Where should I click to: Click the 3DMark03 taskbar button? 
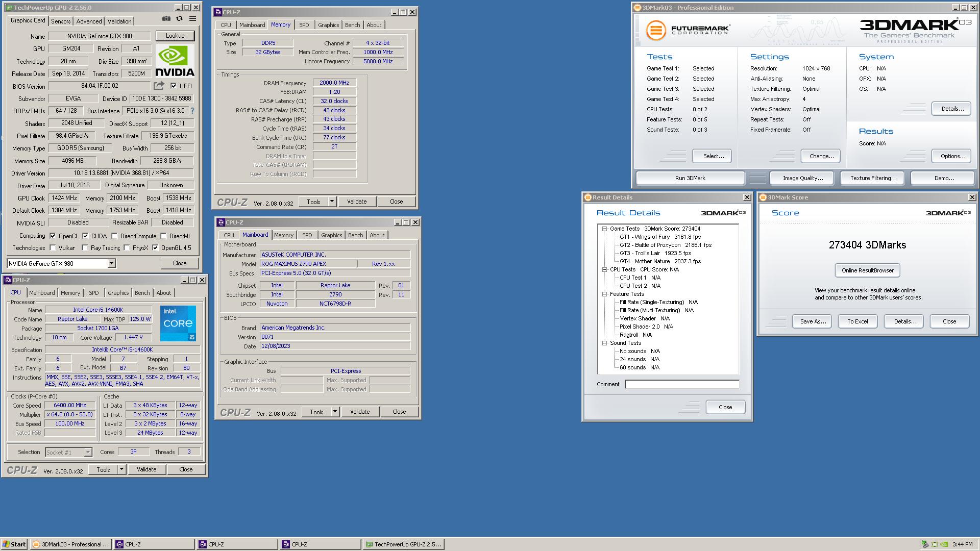[x=71, y=544]
